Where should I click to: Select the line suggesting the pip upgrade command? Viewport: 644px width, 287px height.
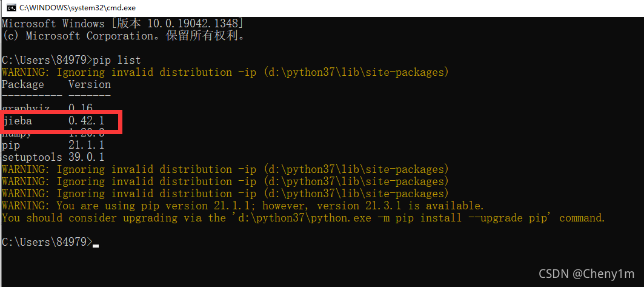pyautogui.click(x=304, y=217)
